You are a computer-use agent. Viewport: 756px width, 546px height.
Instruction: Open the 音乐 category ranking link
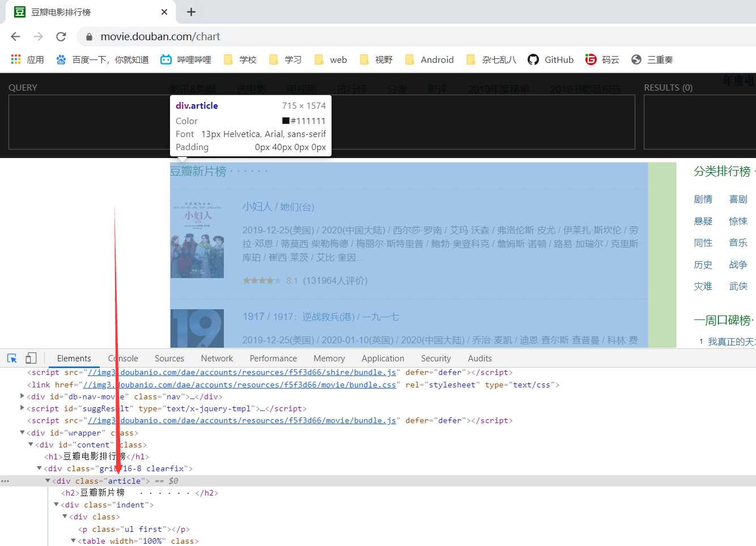[738, 242]
